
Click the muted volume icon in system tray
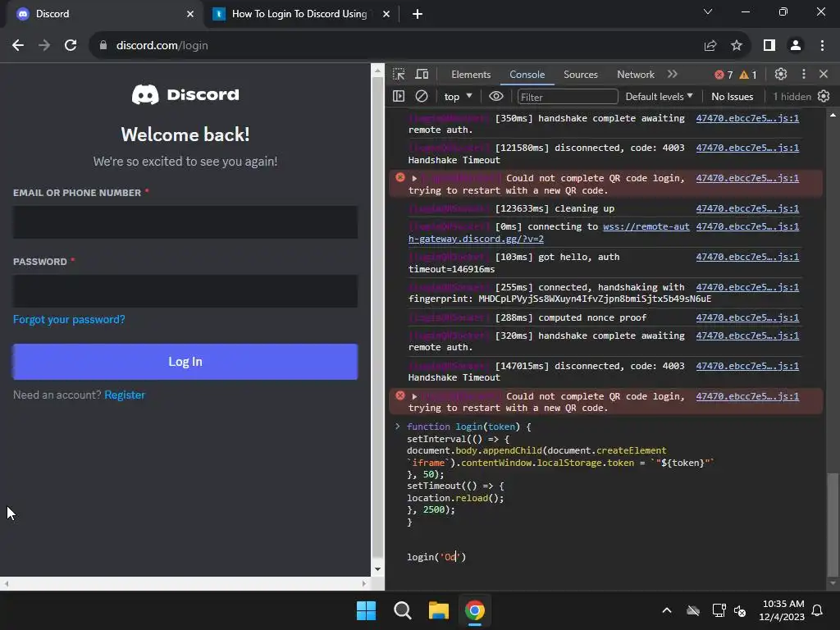point(741,610)
